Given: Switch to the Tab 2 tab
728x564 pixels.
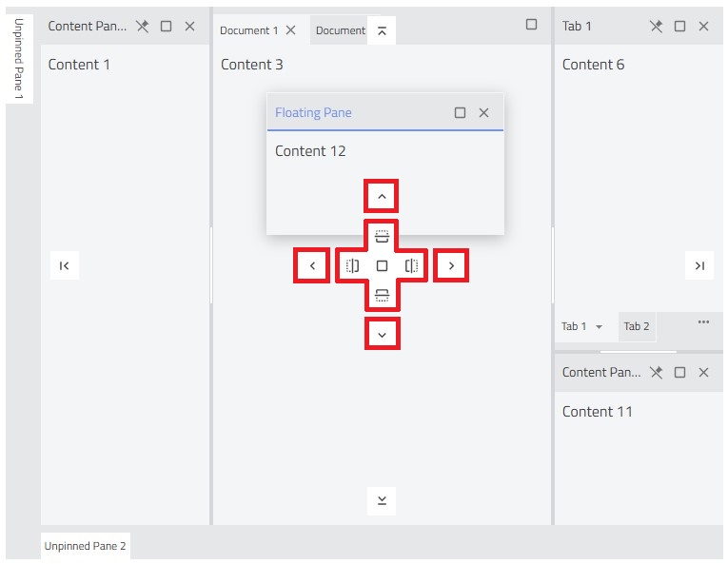Looking at the screenshot, I should pyautogui.click(x=637, y=326).
